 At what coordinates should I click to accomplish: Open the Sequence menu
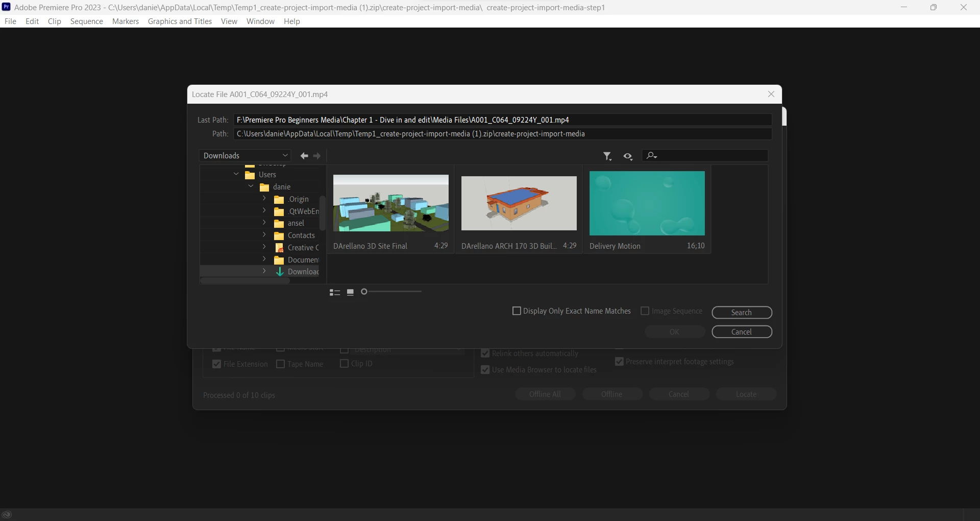87,21
